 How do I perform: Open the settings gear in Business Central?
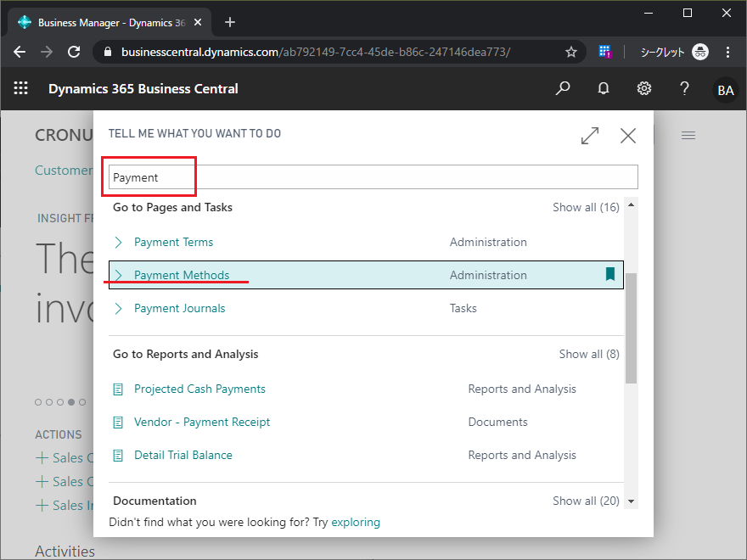[x=644, y=88]
